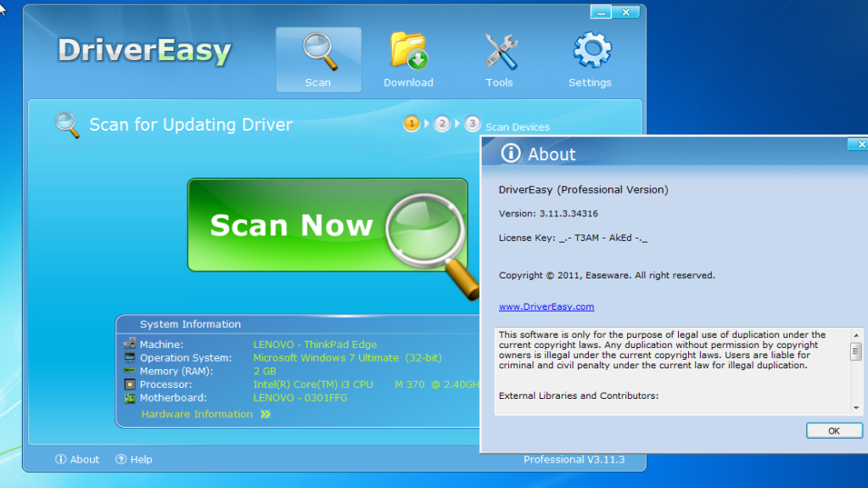
Task: Click Professional V3.11.3 status text
Action: (x=574, y=459)
